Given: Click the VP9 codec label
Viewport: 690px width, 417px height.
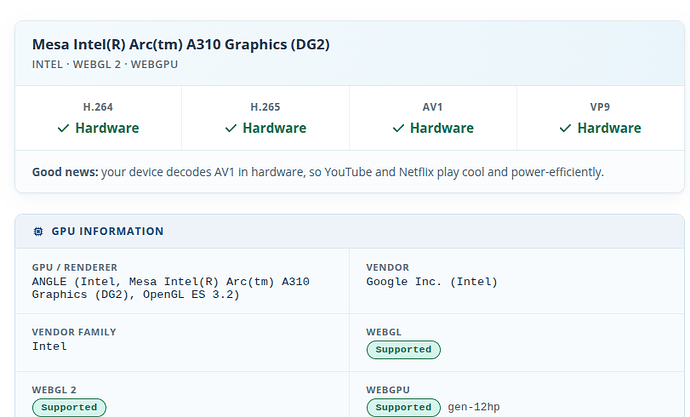Looking at the screenshot, I should [600, 107].
